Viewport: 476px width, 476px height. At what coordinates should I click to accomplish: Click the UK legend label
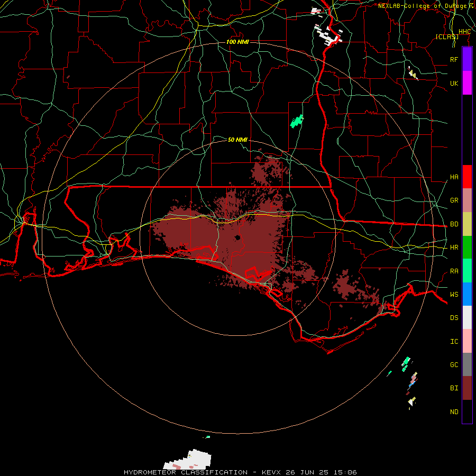tap(454, 83)
